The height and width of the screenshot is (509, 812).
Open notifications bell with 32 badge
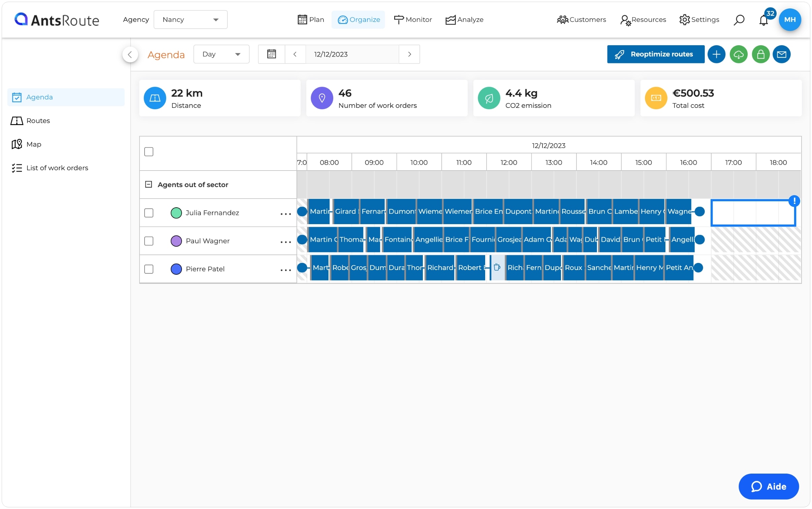(x=763, y=20)
